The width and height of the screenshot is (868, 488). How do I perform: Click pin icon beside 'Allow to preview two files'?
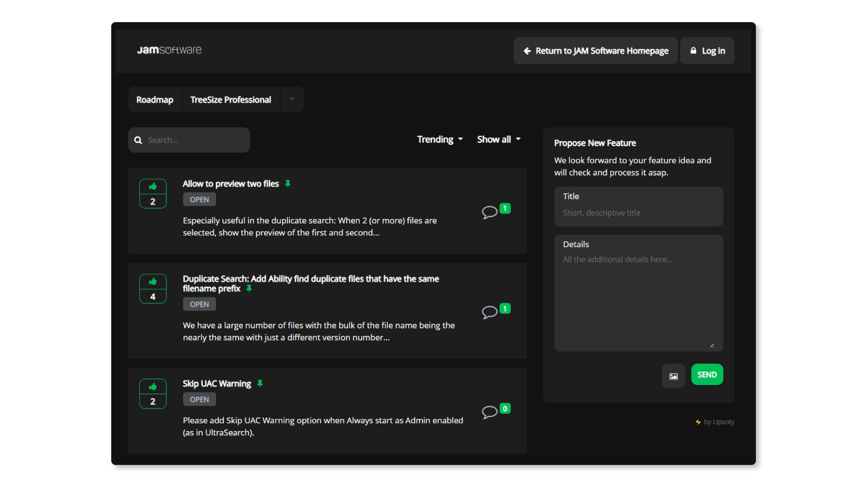tap(288, 184)
